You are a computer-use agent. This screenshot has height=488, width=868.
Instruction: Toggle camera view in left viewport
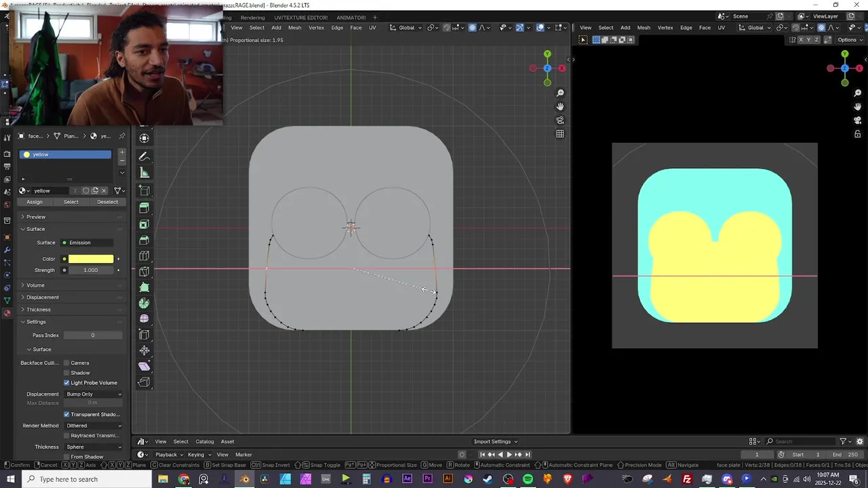560,120
